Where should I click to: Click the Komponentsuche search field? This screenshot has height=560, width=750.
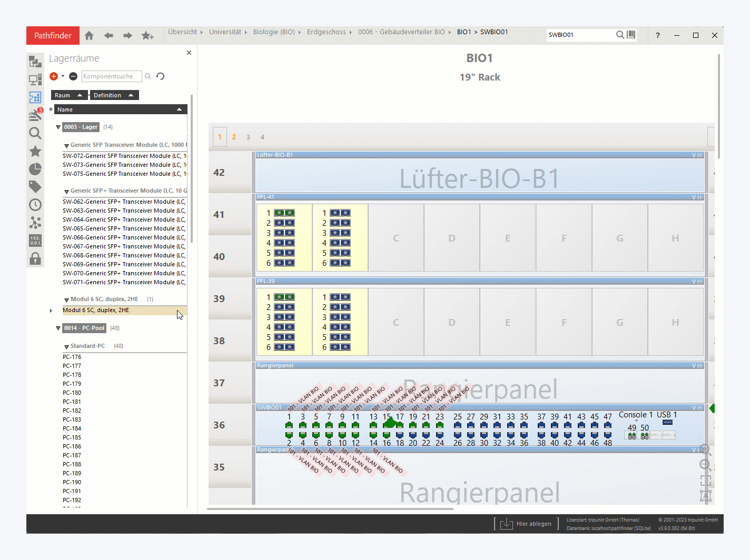point(111,76)
